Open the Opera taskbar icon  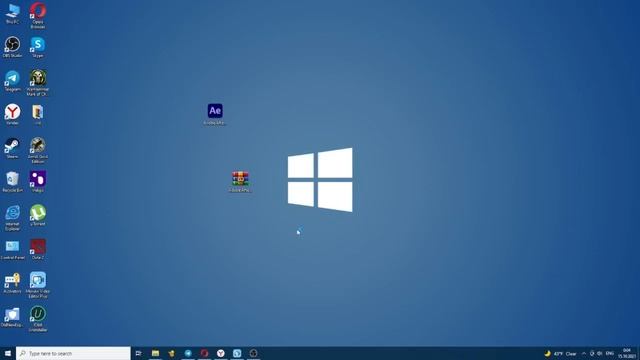pos(204,353)
